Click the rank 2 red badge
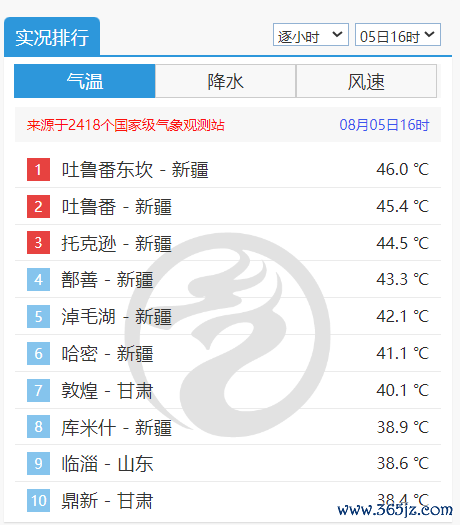 [39, 206]
